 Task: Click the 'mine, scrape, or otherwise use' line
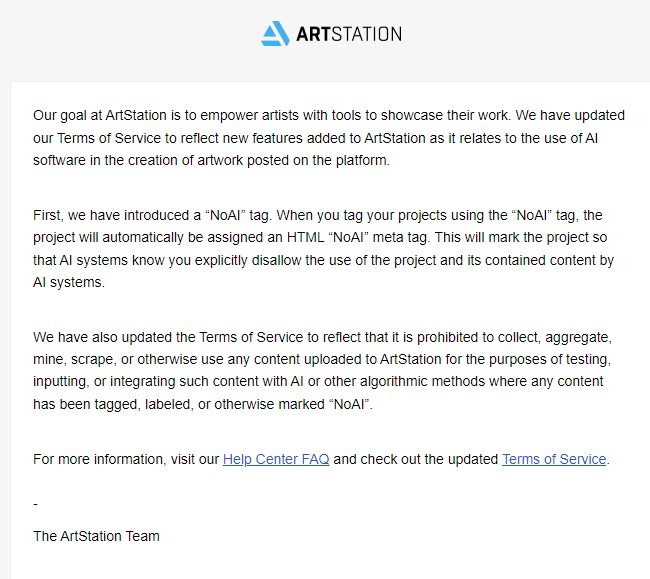322,359
